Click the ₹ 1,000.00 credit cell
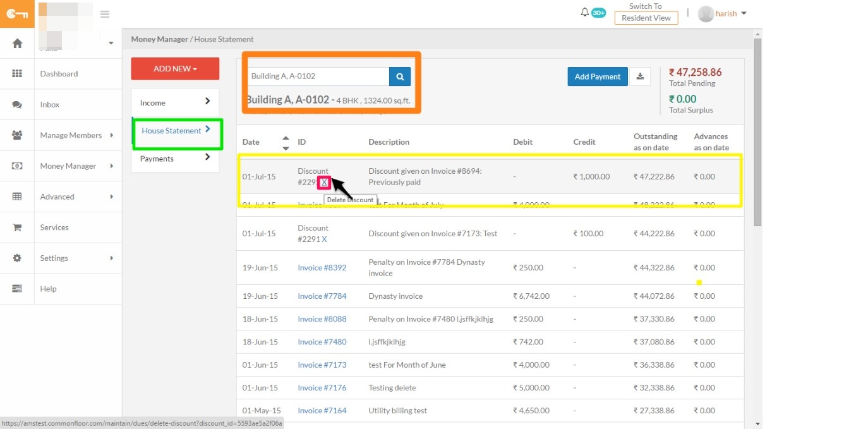 click(x=591, y=177)
